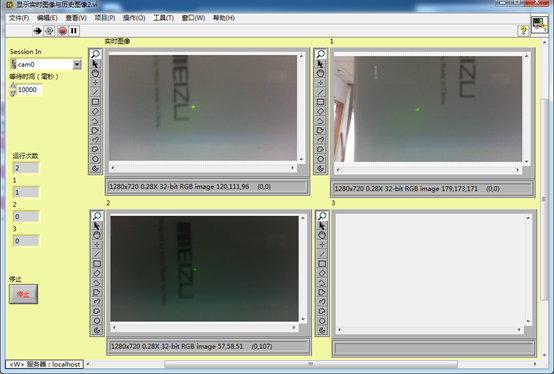
Task: Increment the wait time stepper
Action: coord(13,86)
